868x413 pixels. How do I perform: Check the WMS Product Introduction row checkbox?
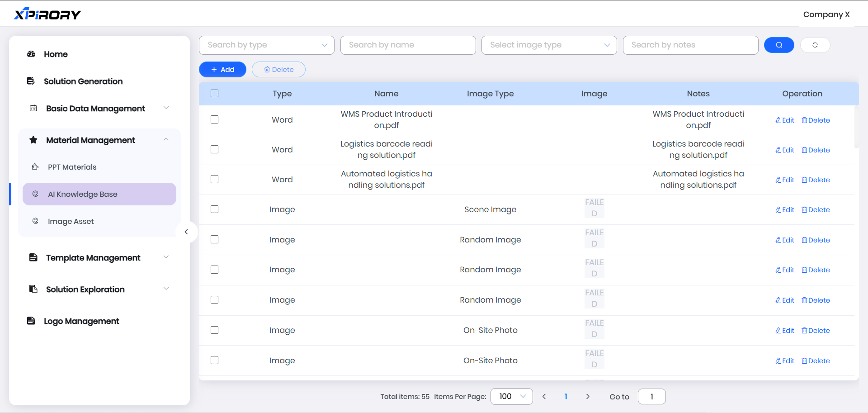point(214,119)
